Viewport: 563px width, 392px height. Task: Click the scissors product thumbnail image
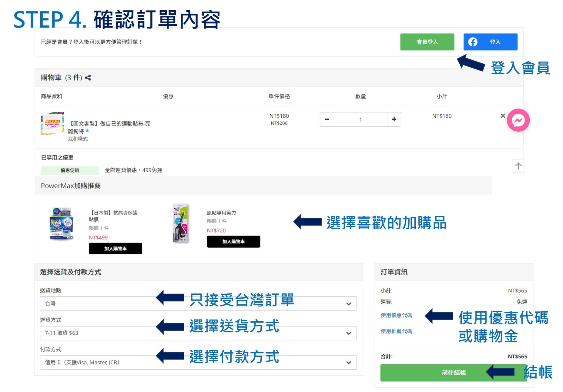tap(181, 224)
